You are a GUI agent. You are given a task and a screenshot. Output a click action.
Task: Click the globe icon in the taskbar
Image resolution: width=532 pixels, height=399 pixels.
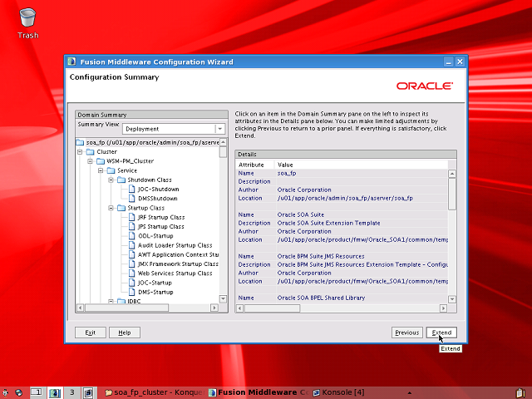tap(18, 392)
